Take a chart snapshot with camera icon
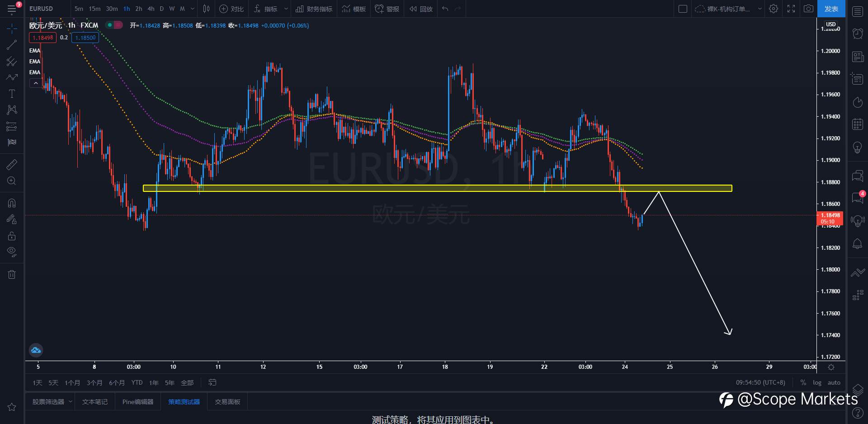 click(x=809, y=9)
